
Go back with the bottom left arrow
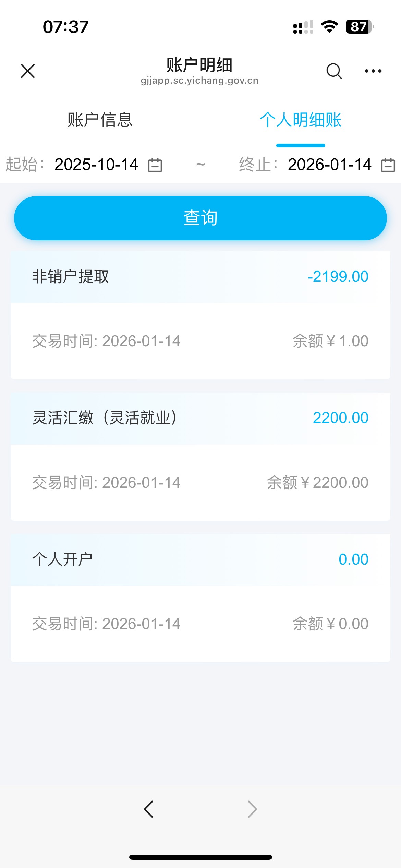click(149, 809)
